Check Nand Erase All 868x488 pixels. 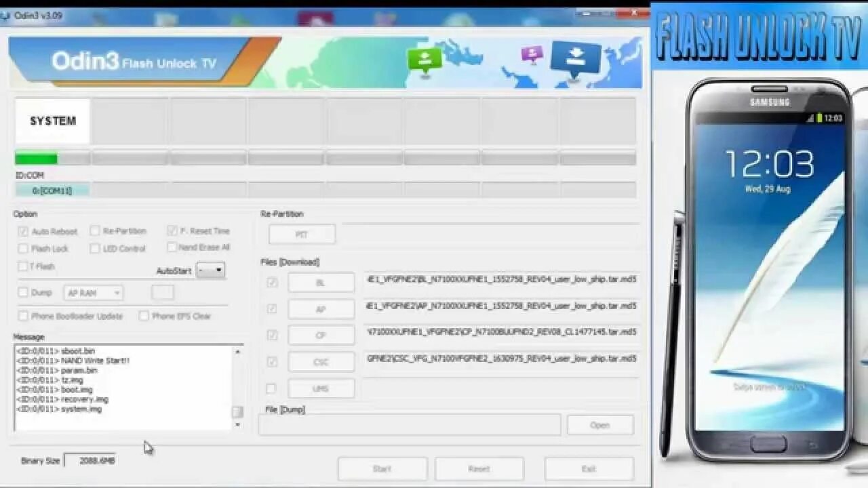[x=172, y=247]
